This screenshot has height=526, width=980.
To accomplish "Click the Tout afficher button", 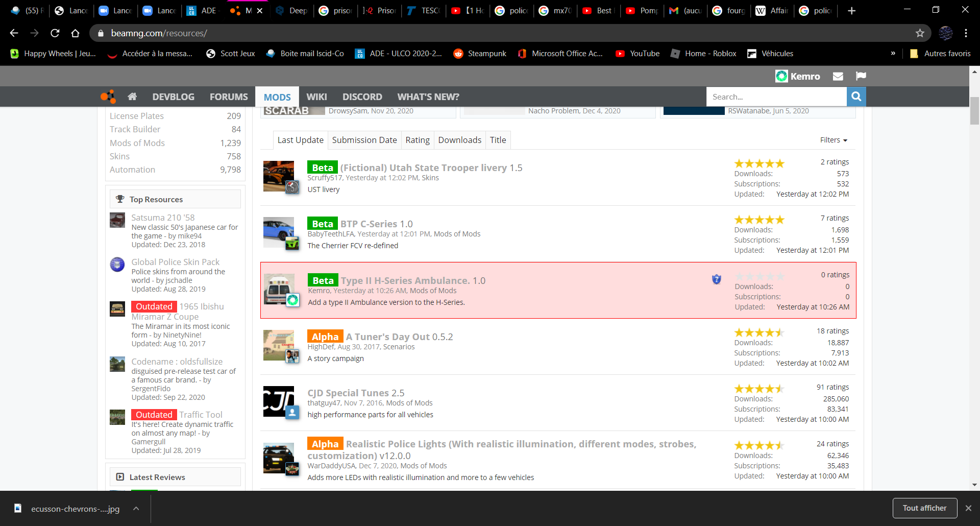I will pyautogui.click(x=924, y=508).
